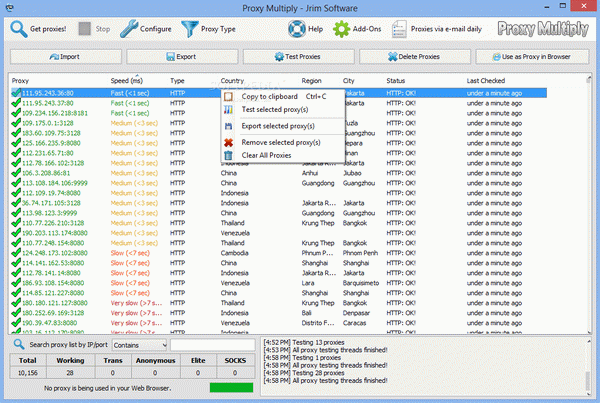Click the floppy disk icon beside Export selected proxy(s)

[x=228, y=126]
